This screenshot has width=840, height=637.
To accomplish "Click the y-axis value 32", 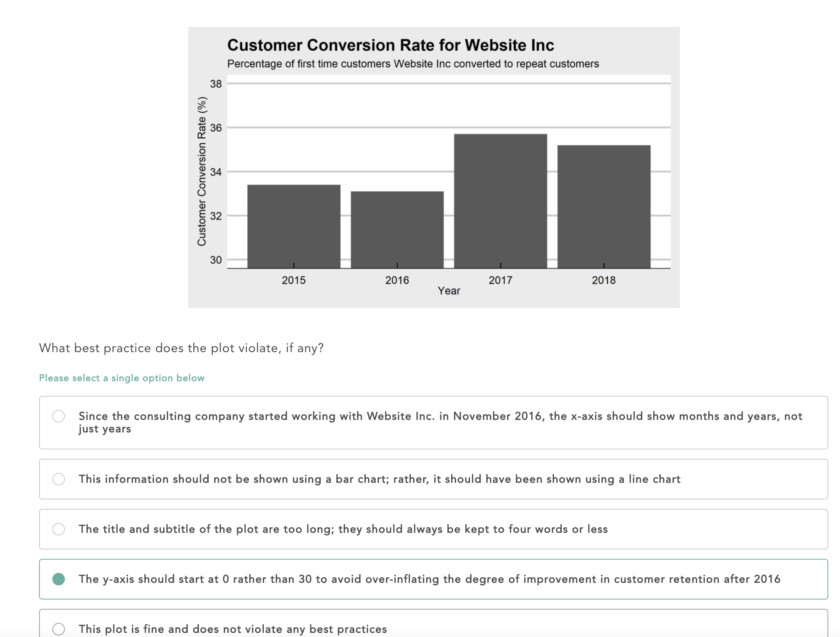I will point(216,216).
